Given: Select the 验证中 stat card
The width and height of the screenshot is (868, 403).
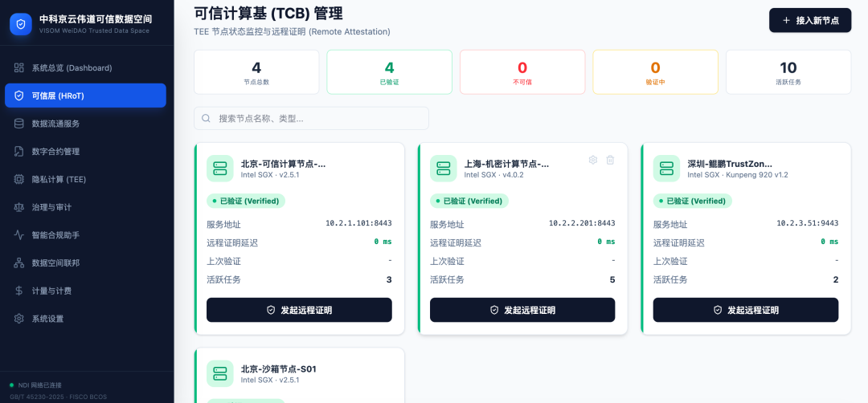Looking at the screenshot, I should (656, 72).
